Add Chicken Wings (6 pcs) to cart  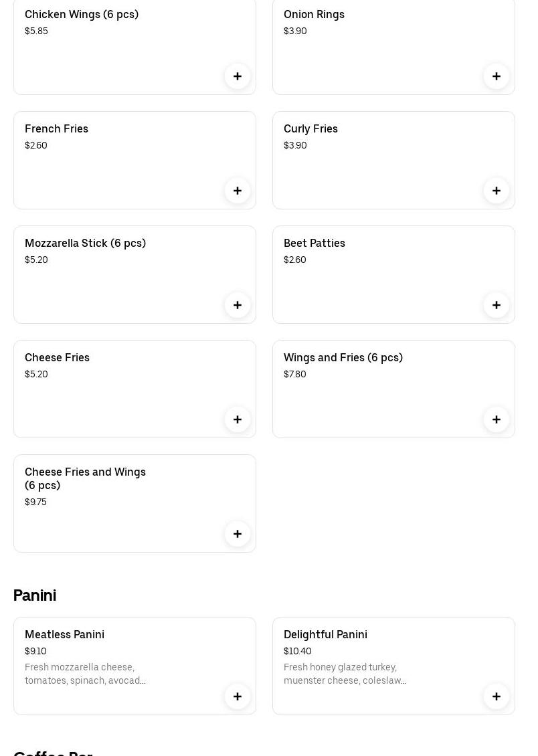coord(238,76)
